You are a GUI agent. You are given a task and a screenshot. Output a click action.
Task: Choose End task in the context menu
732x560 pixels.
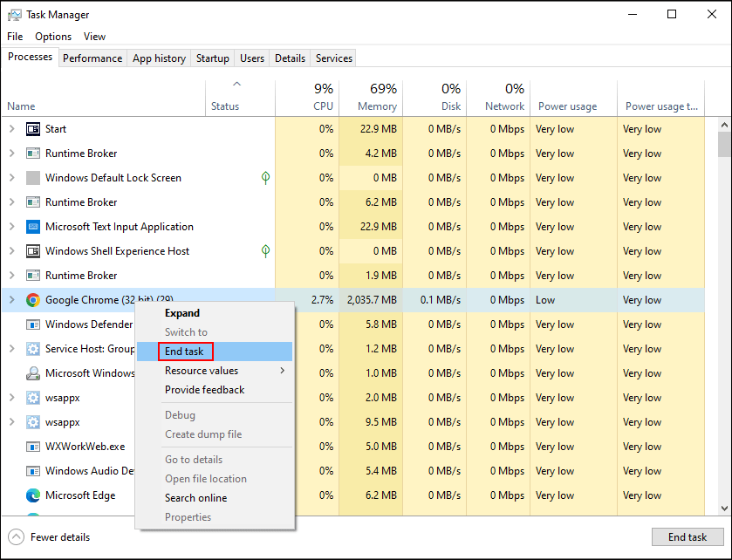215,352
